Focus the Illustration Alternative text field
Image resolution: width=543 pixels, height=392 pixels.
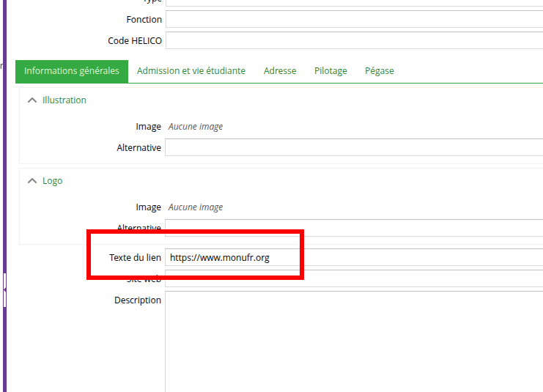[x=353, y=148]
